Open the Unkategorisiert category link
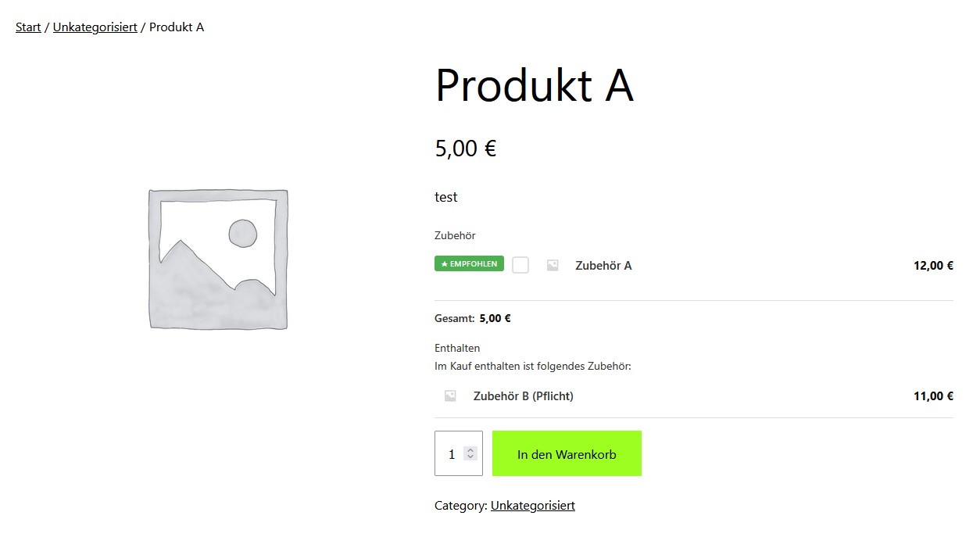The image size is (980, 537). tap(532, 505)
